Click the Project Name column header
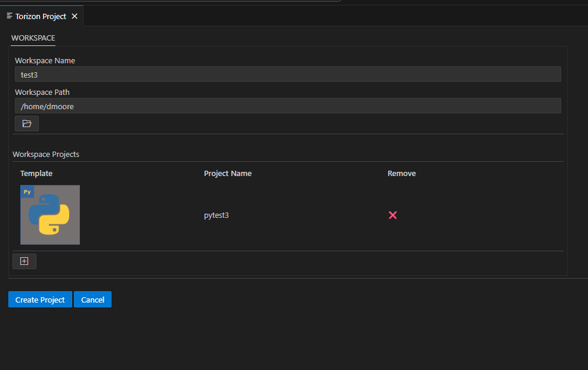This screenshot has width=588, height=370. click(228, 174)
